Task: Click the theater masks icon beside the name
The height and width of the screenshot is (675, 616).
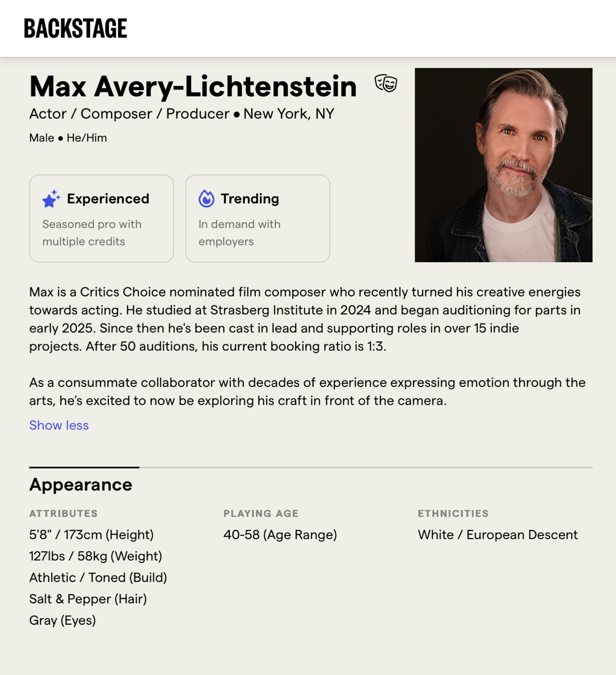Action: click(386, 83)
